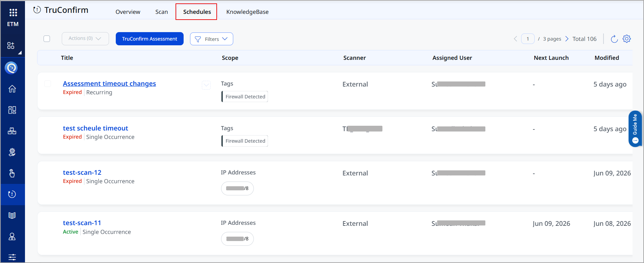The width and height of the screenshot is (644, 263).
Task: Click Firewall Detected tag for Assessment timeout changes
Action: pos(245,97)
